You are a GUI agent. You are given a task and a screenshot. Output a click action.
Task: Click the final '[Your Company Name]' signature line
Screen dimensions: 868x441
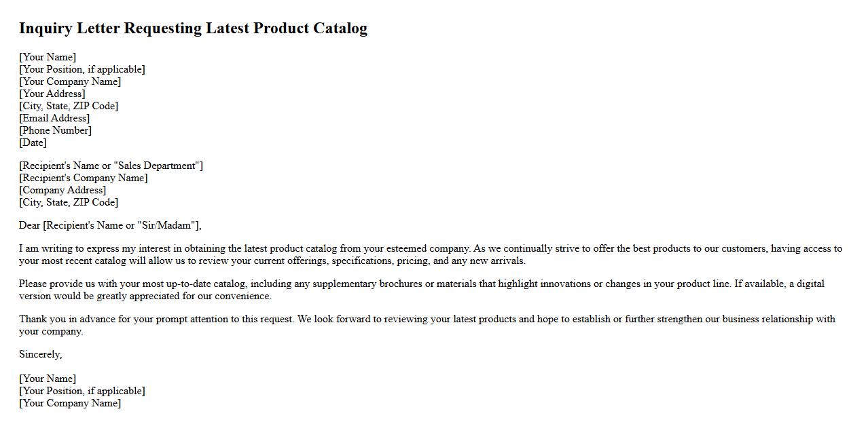(70, 403)
